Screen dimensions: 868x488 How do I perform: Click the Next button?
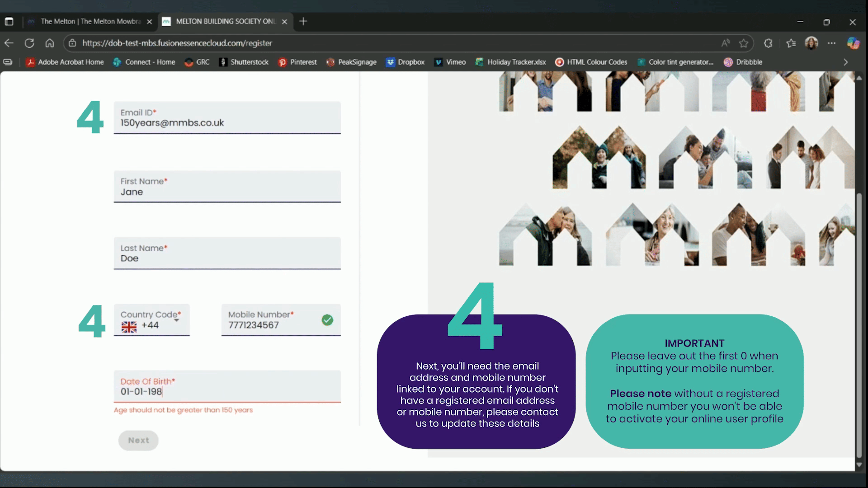138,440
